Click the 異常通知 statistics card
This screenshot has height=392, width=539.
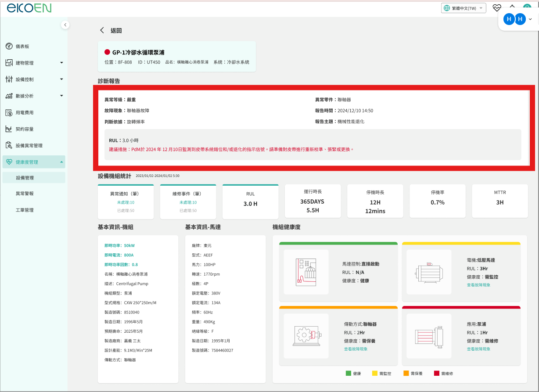coord(126,202)
